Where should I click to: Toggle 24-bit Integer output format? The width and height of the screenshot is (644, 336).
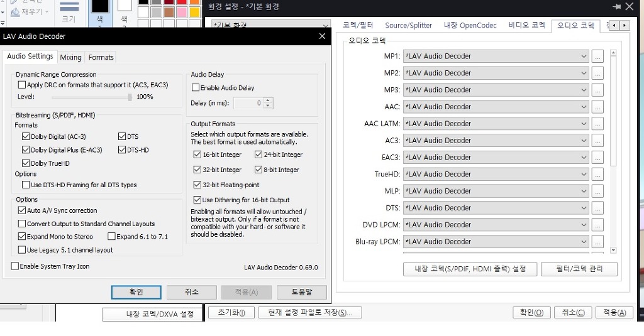tap(258, 154)
